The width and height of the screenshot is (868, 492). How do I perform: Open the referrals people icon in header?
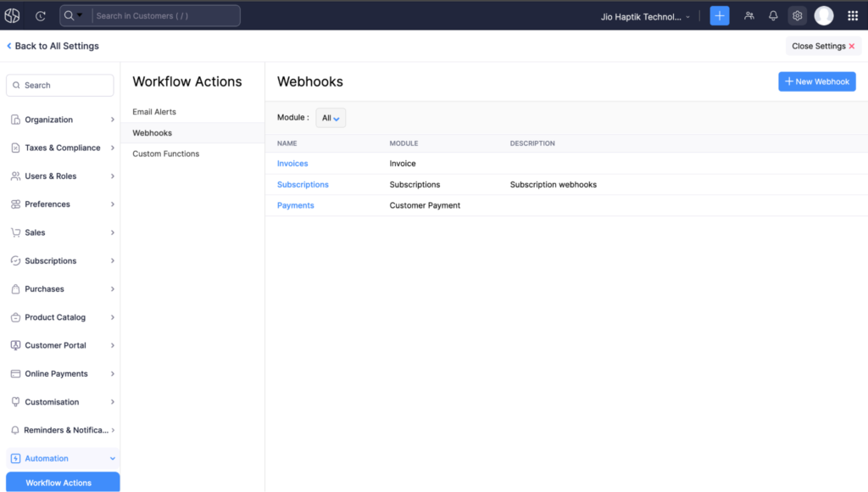tap(749, 15)
